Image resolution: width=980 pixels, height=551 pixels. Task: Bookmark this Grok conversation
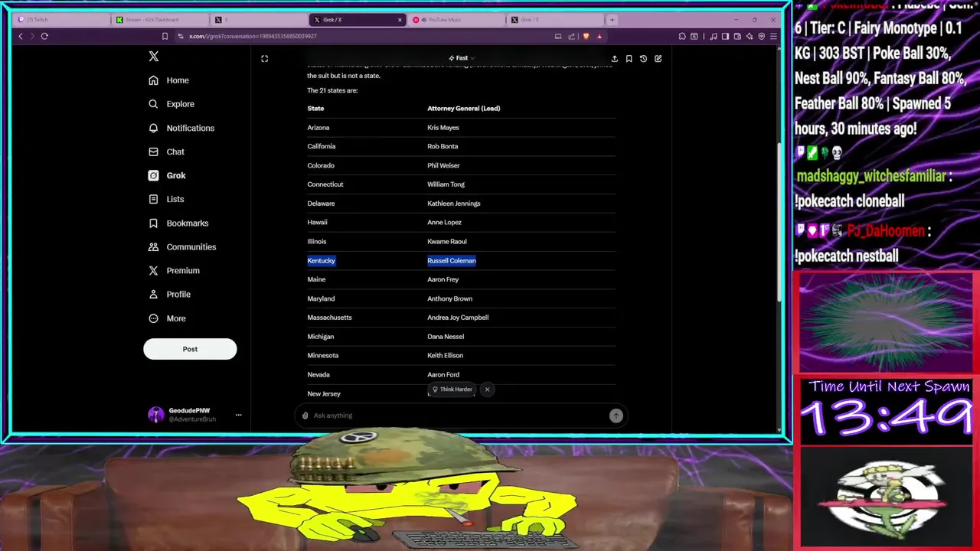pos(629,58)
